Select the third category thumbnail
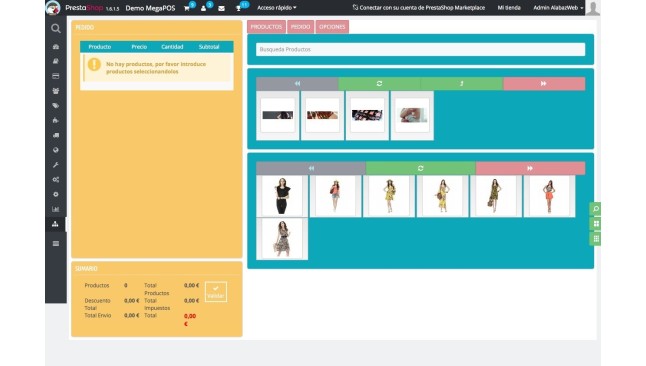The height and width of the screenshot is (366, 646). tap(367, 116)
